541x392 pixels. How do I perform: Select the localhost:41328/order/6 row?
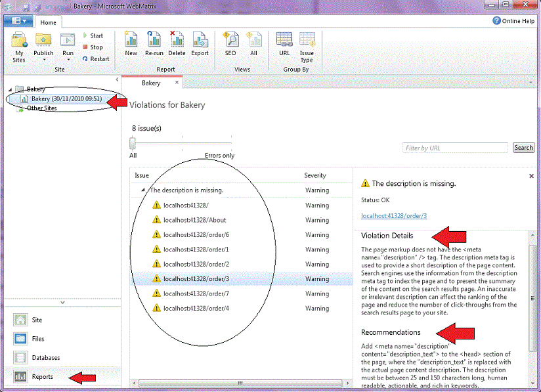click(x=242, y=235)
